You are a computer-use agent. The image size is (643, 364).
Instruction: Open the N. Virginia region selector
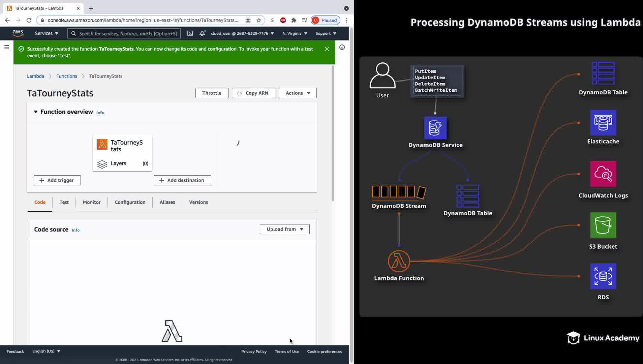click(295, 33)
